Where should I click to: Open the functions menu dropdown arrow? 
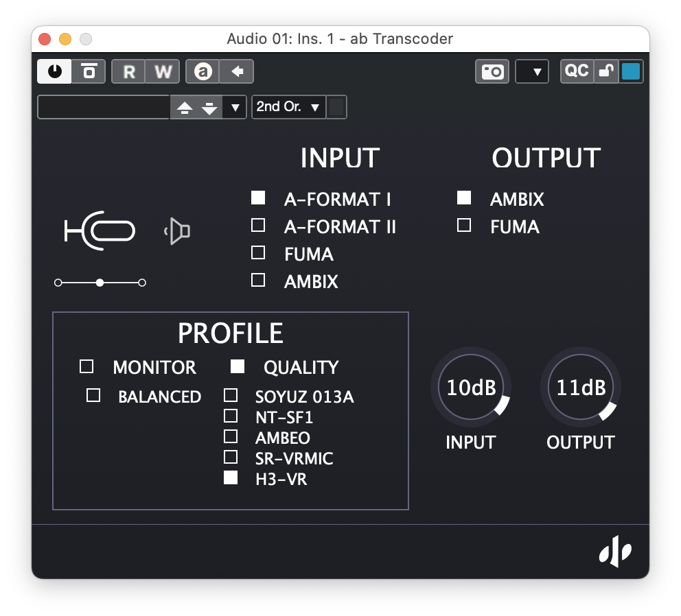pos(532,71)
